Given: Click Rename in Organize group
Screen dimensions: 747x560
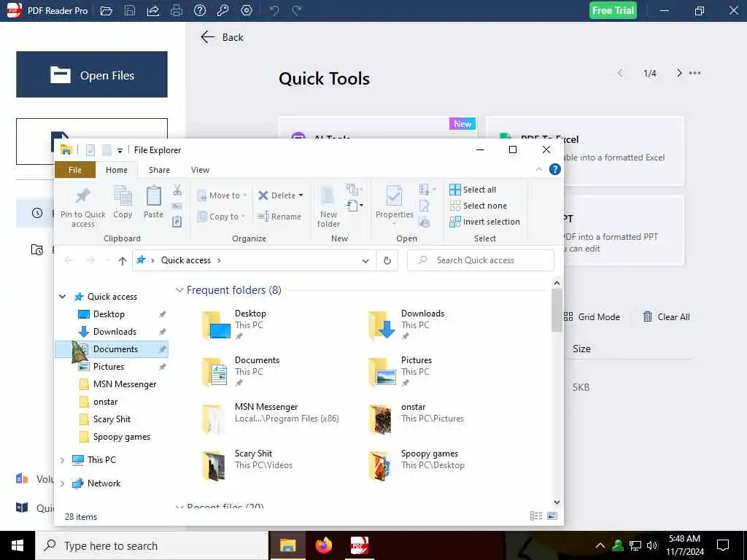Looking at the screenshot, I should [279, 217].
